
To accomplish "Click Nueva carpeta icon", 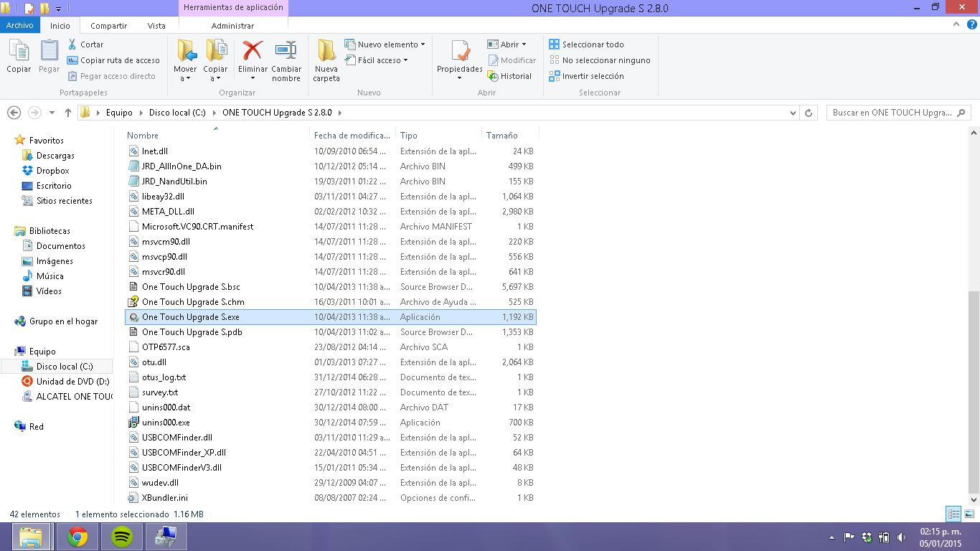I will point(326,51).
